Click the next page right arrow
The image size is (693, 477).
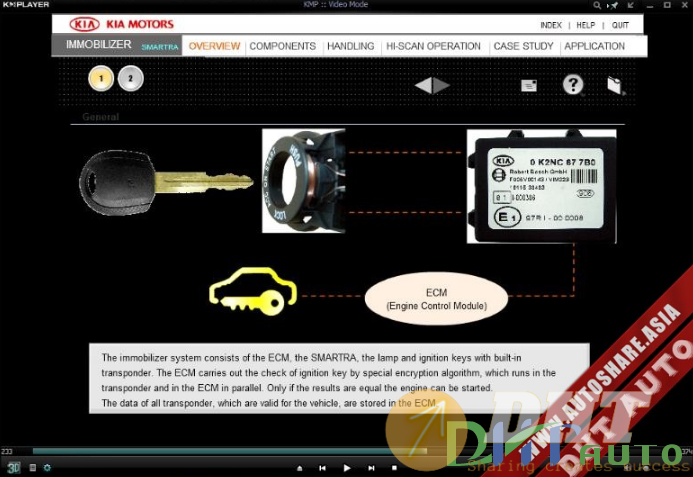(441, 85)
